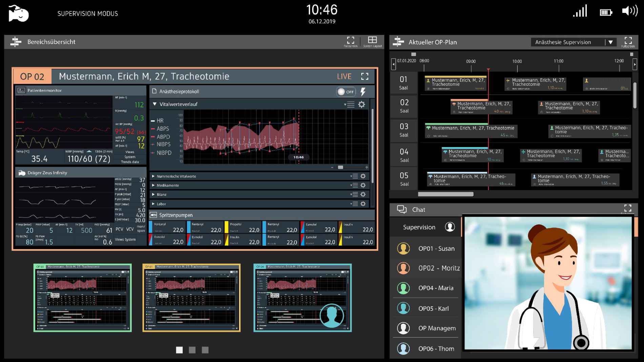Click the Patientenmonitor panel icon
This screenshot has height=362, width=644.
(21, 90)
